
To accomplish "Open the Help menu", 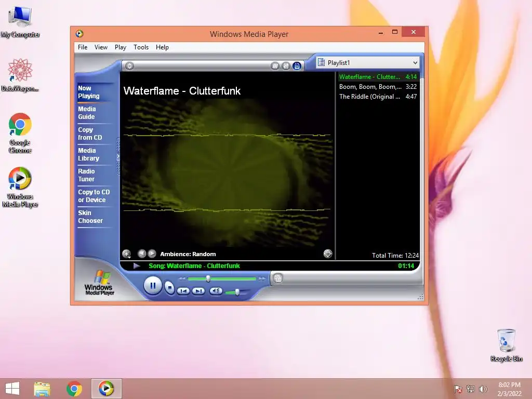I will click(x=162, y=47).
